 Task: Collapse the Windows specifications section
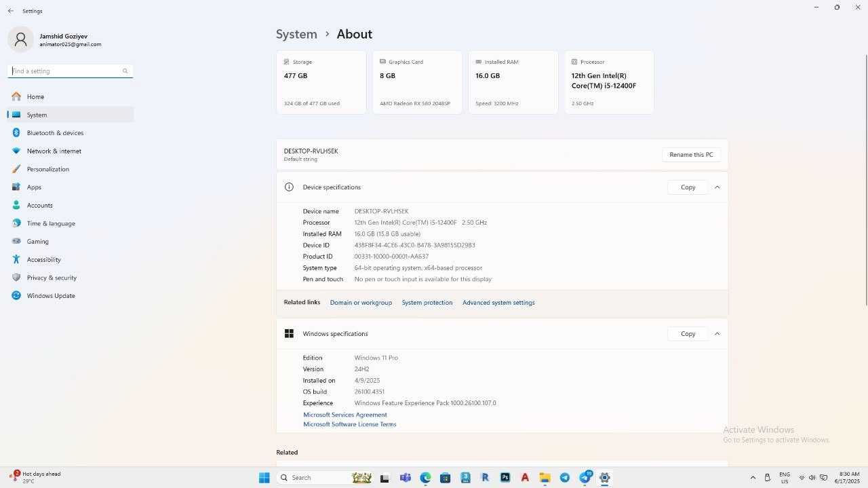pyautogui.click(x=717, y=334)
